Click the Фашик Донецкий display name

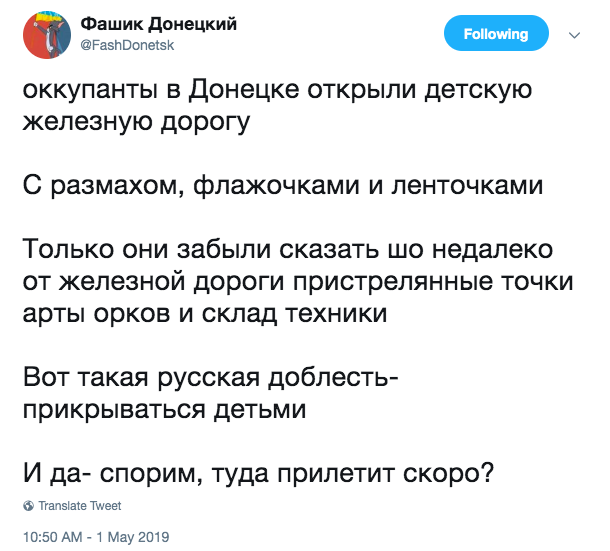pos(158,24)
